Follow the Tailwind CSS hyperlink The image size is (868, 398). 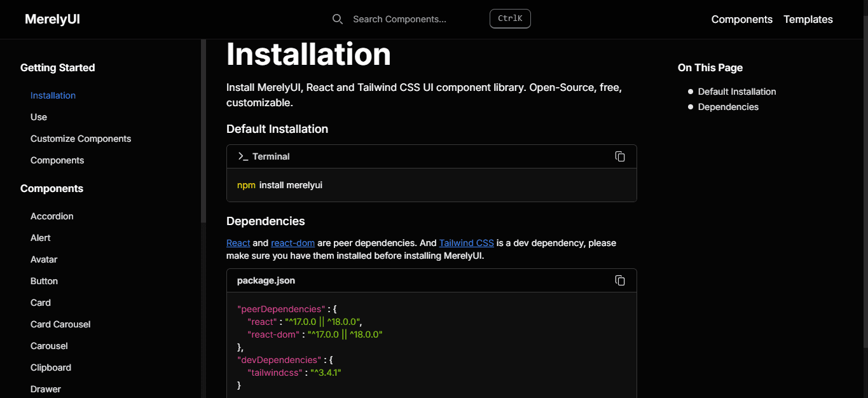click(x=466, y=243)
